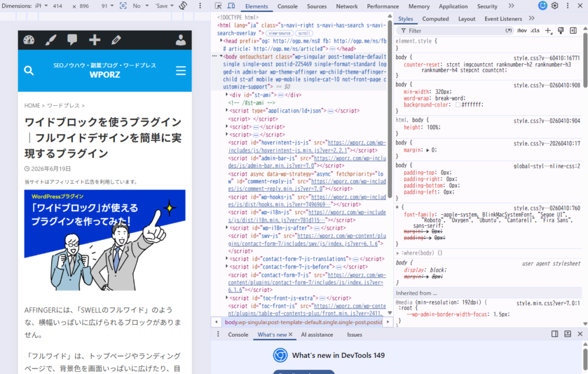
Task: Click the capture screenshot icon in device toolbar
Action: 123,6
